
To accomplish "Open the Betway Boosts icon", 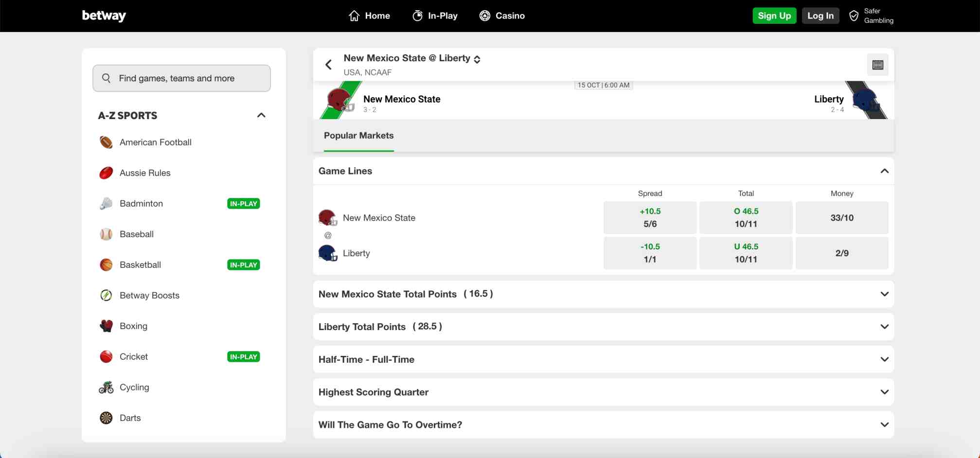I will [106, 296].
